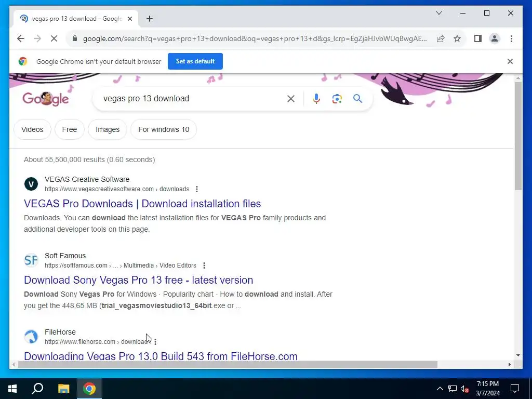Click the forward navigation arrow
Image resolution: width=532 pixels, height=399 pixels.
pos(37,38)
